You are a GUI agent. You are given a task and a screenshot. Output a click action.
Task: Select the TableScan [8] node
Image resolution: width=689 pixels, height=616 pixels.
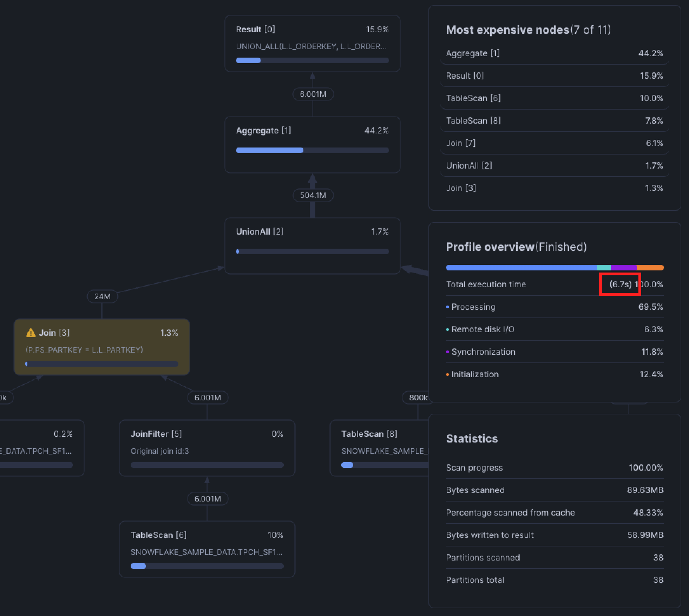379,448
